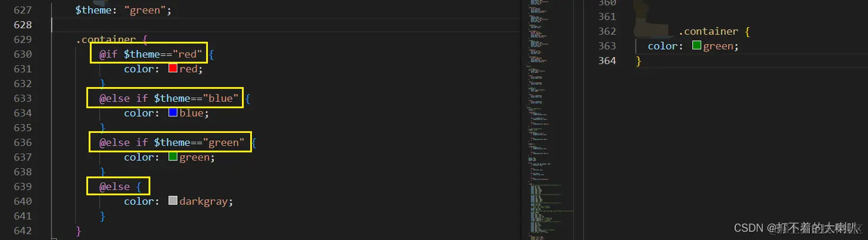Click line number 633 in gutter

click(x=22, y=98)
